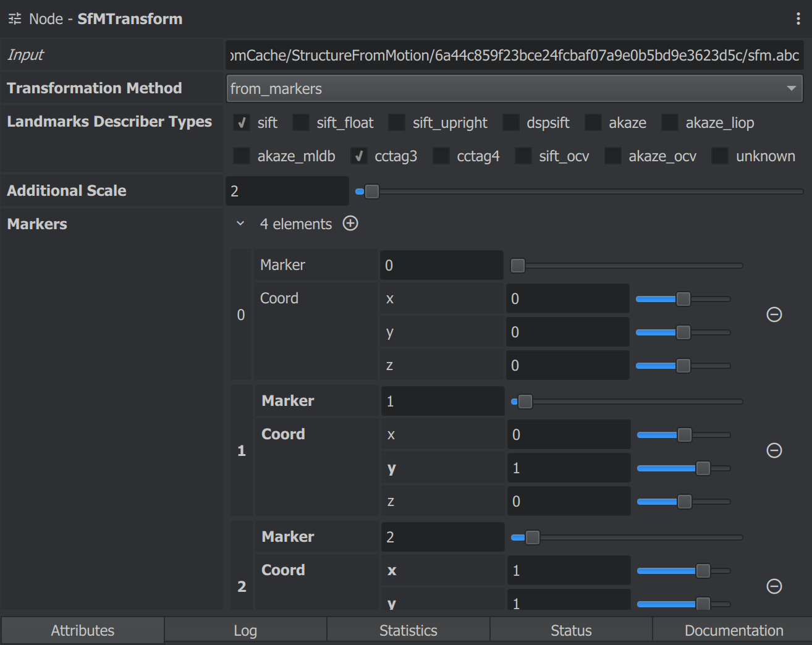Open the Transformation Method dropdown
Screen dimensions: 812x645
click(792, 88)
